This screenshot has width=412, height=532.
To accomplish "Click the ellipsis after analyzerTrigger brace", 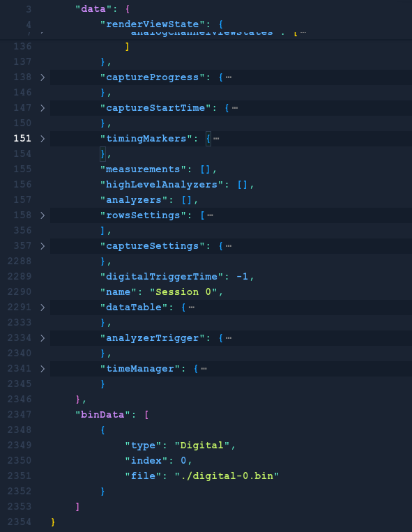I will tap(229, 338).
